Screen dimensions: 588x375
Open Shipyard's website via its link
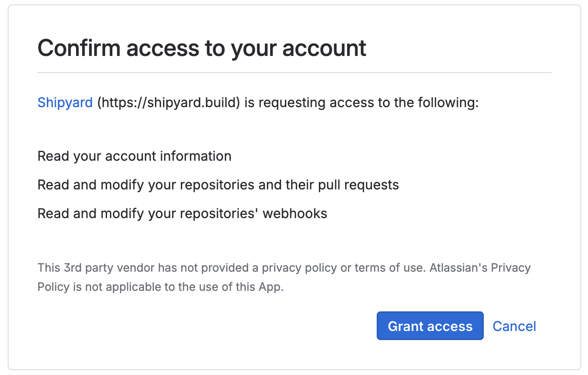pyautogui.click(x=65, y=102)
